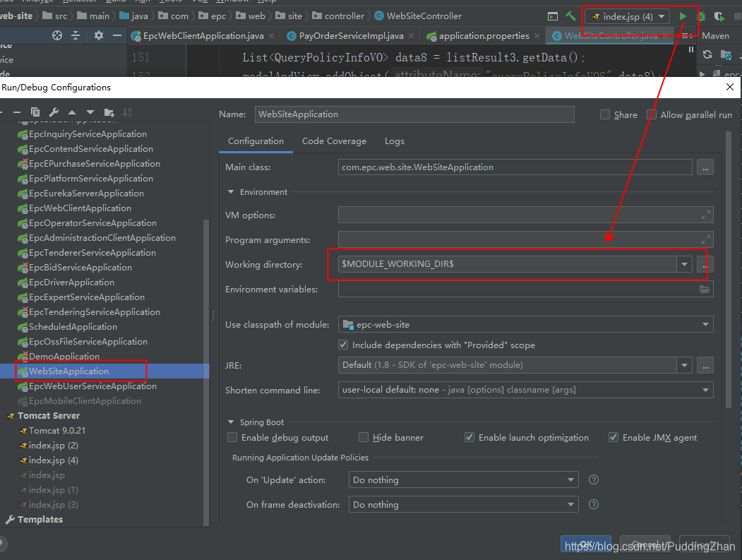Image resolution: width=742 pixels, height=560 pixels.
Task: Click the Main class input field
Action: coord(515,167)
